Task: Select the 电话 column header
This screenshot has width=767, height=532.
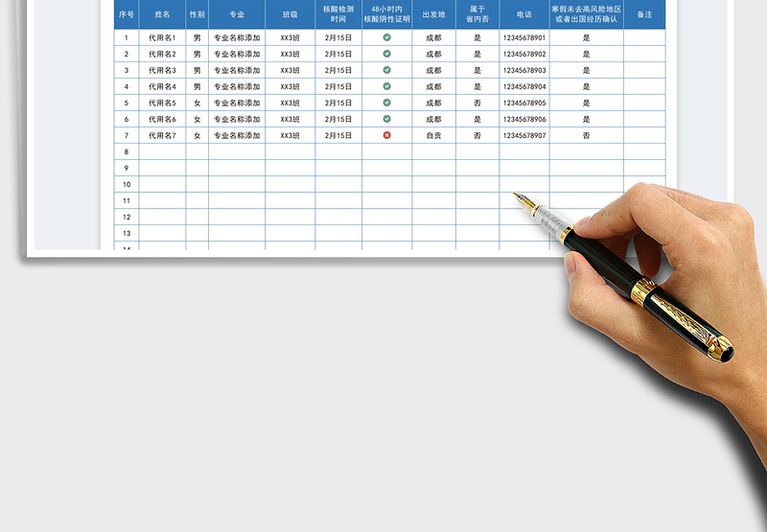Action: 523,15
